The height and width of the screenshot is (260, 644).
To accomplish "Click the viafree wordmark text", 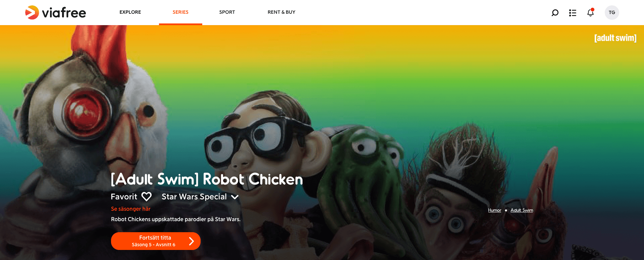I will point(64,13).
